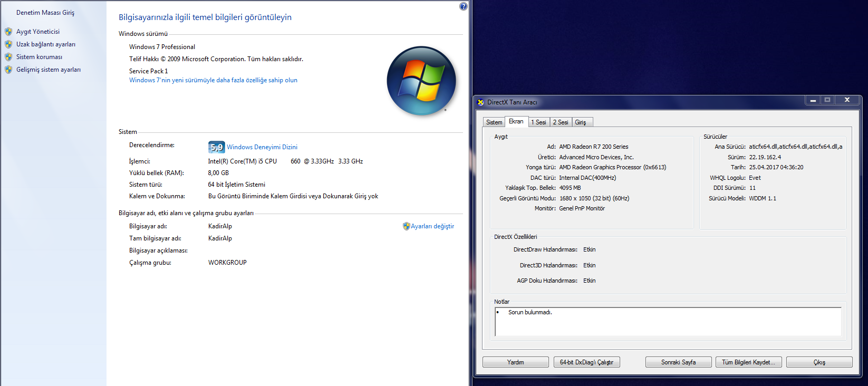Click the 4095 MB memory value
Viewport: 868px width, 386px height.
coord(570,188)
